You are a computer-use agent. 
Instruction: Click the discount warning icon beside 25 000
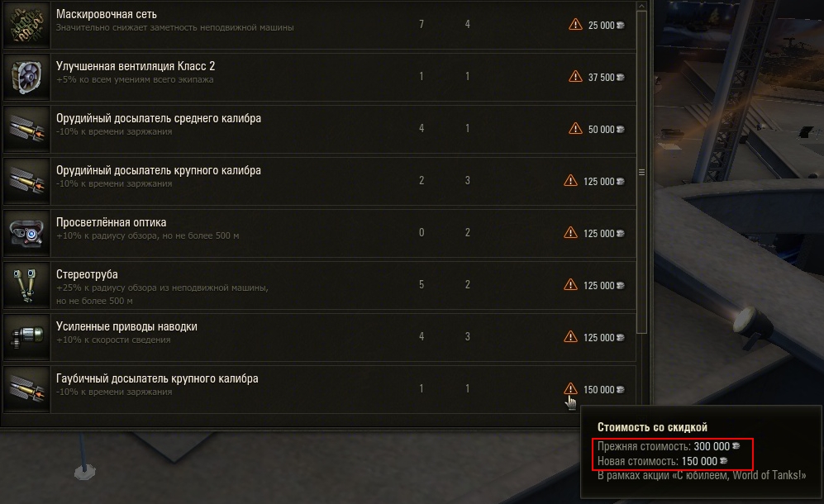point(575,24)
